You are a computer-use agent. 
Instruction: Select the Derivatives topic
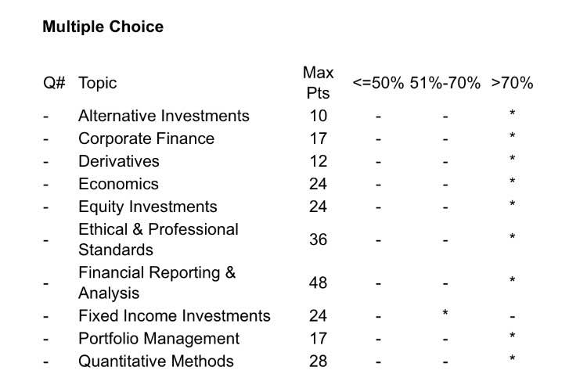click(119, 161)
